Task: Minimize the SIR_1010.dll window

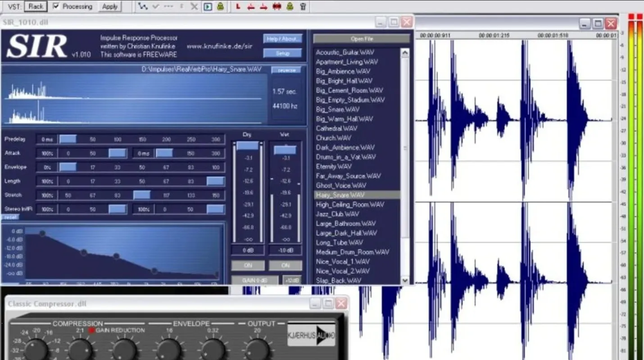Action: click(x=381, y=22)
